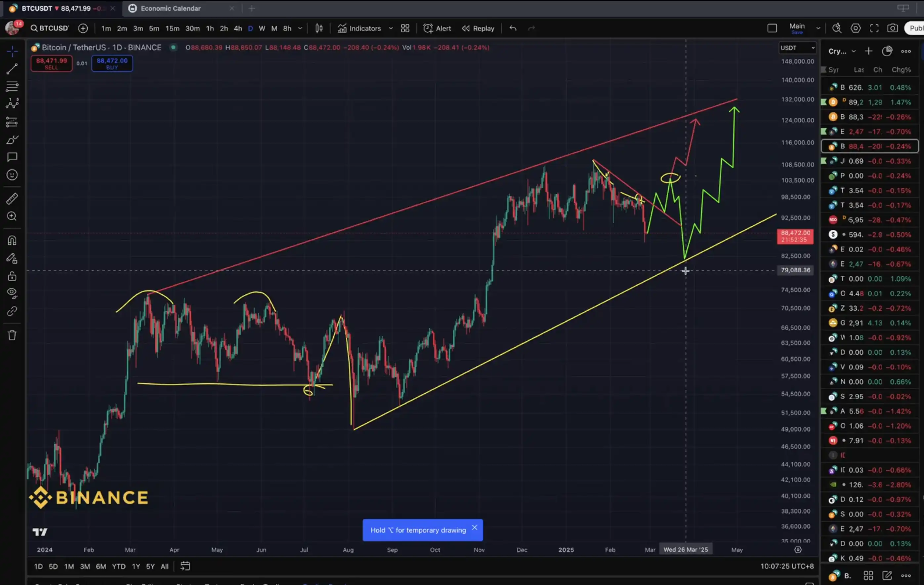The image size is (924, 585).
Task: Select the 4h timeframe
Action: point(238,28)
